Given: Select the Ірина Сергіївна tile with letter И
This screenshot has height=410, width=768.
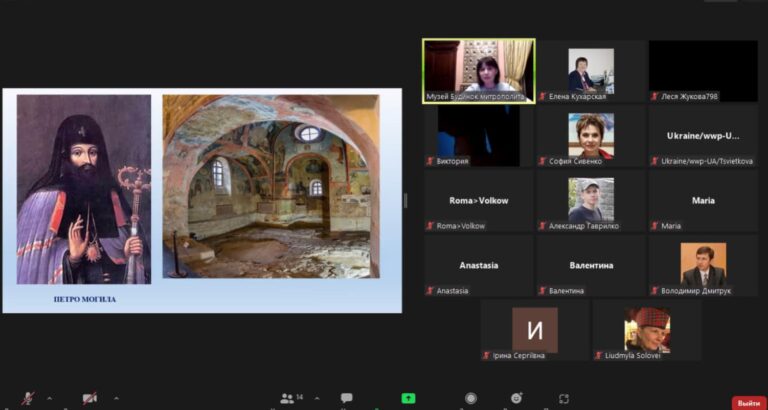Looking at the screenshot, I should 535,330.
